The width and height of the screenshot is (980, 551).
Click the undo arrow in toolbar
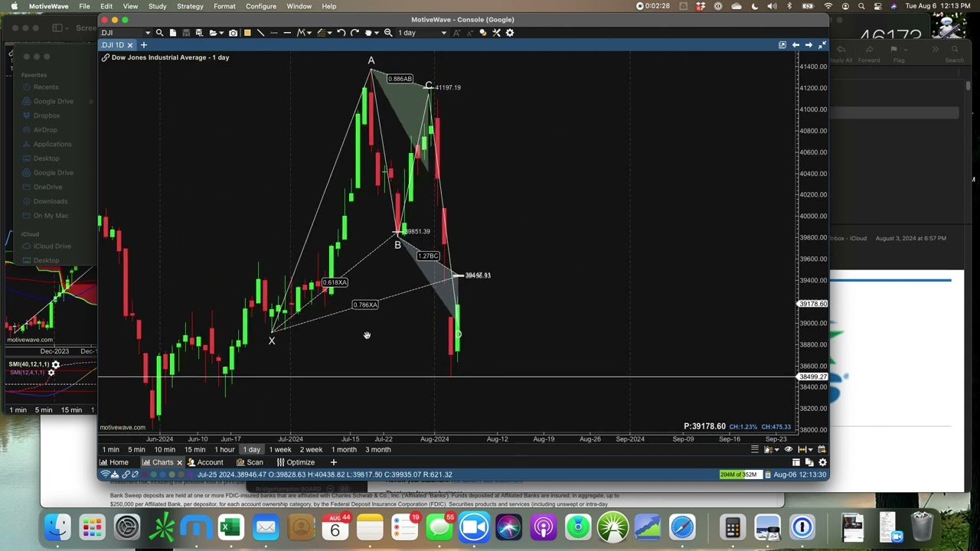point(341,33)
